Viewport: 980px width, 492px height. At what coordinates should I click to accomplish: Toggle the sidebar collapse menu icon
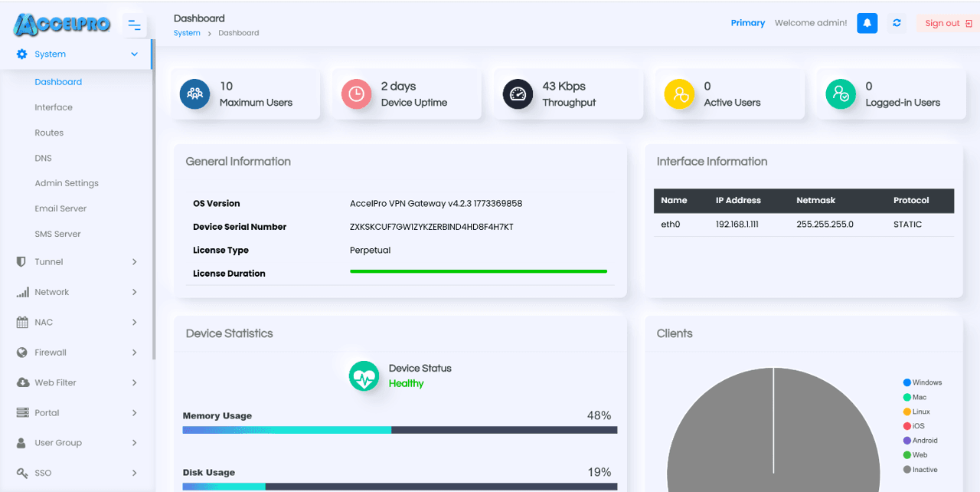[134, 26]
